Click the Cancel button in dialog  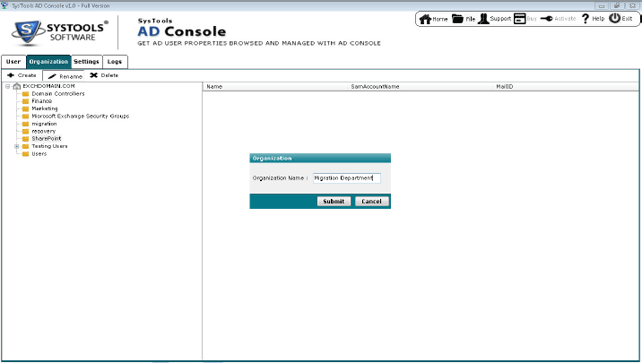pyautogui.click(x=372, y=201)
